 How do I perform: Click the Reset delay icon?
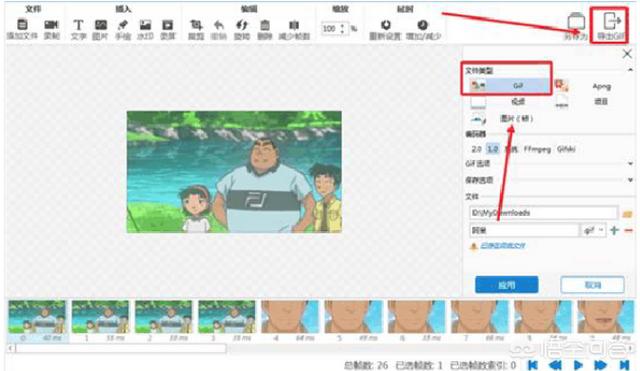coord(385,25)
